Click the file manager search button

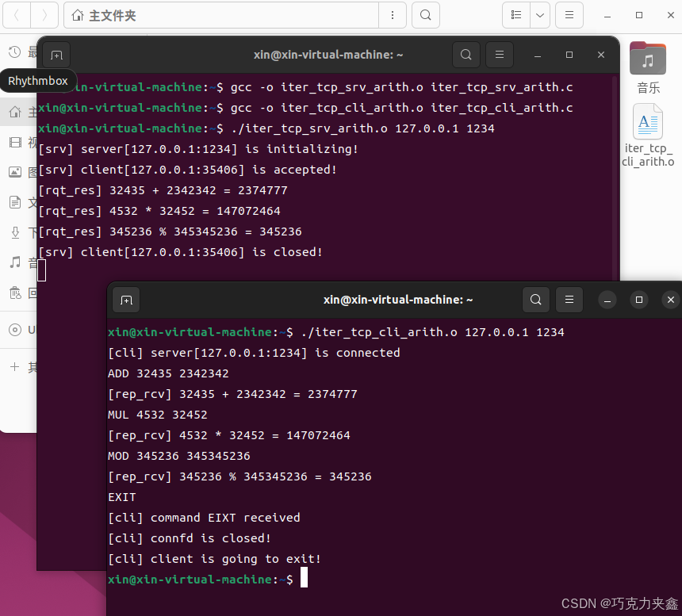point(426,15)
